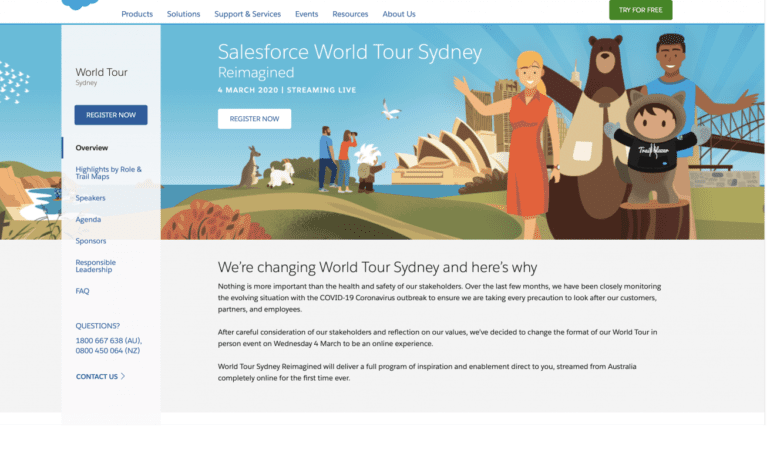Screen dimensions: 780x470
Task: Click the chevron next to Contact Us
Action: pyautogui.click(x=123, y=376)
